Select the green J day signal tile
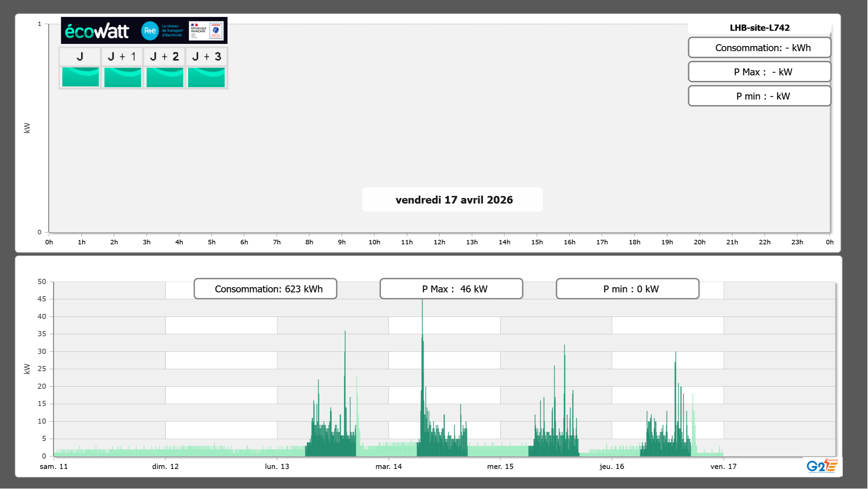 pos(81,77)
